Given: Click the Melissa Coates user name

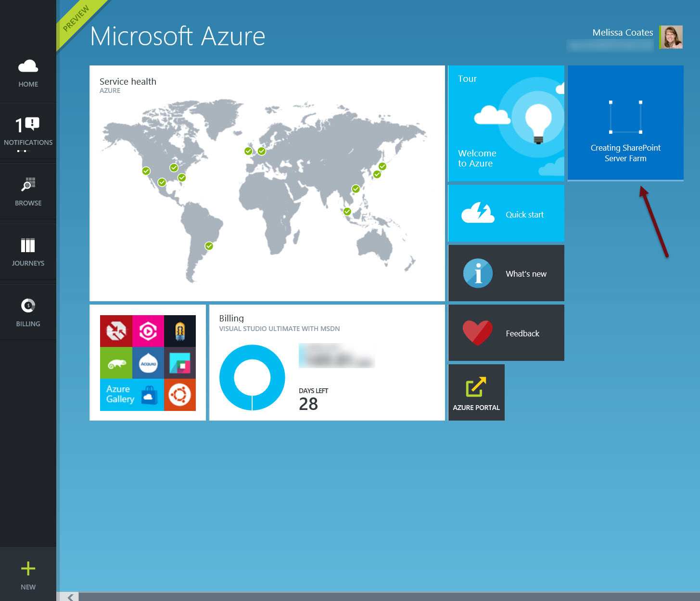Looking at the screenshot, I should coord(623,32).
